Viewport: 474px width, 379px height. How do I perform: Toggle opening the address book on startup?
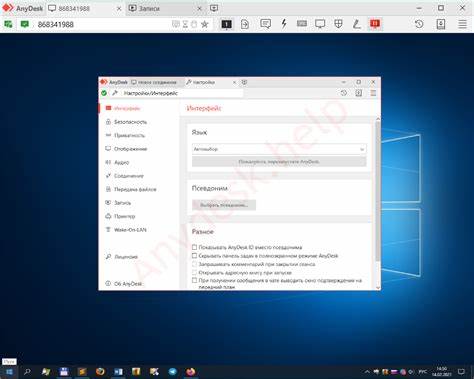[x=194, y=272]
